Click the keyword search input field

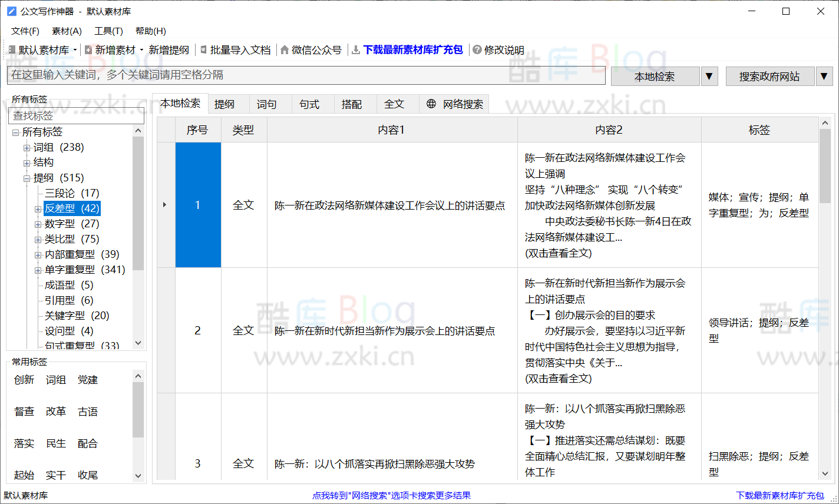tap(303, 75)
